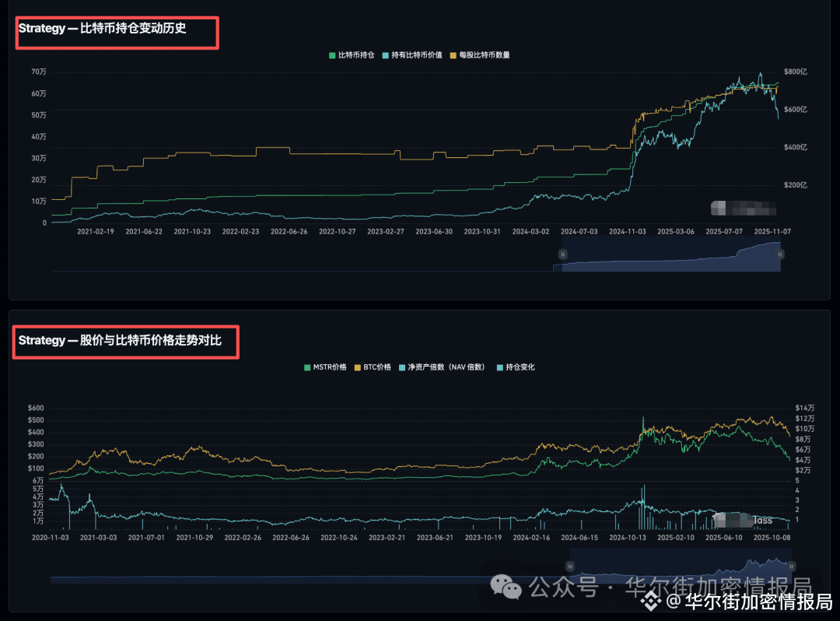
Task: Toggle visibility of the 比特币持仓 series
Action: (x=350, y=54)
